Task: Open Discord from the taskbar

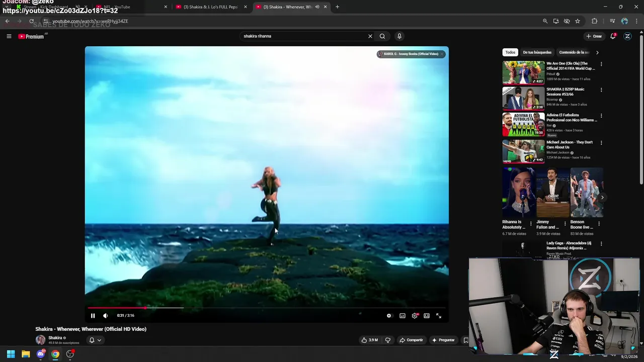Action: click(x=41, y=354)
